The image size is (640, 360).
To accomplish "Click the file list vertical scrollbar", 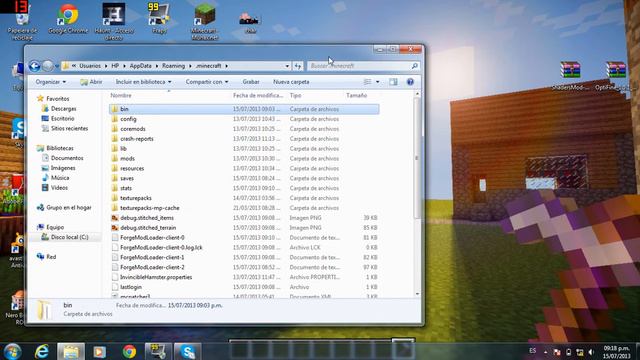I will pyautogui.click(x=417, y=158).
